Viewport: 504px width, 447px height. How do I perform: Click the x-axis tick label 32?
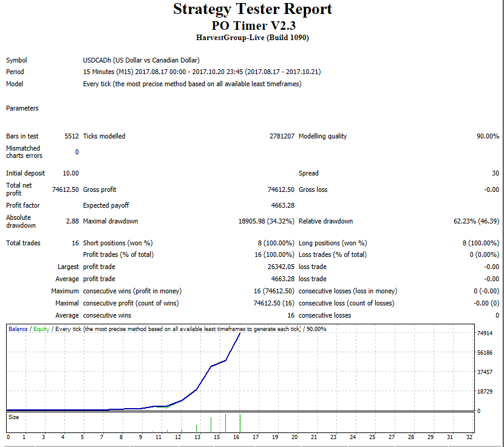click(469, 437)
